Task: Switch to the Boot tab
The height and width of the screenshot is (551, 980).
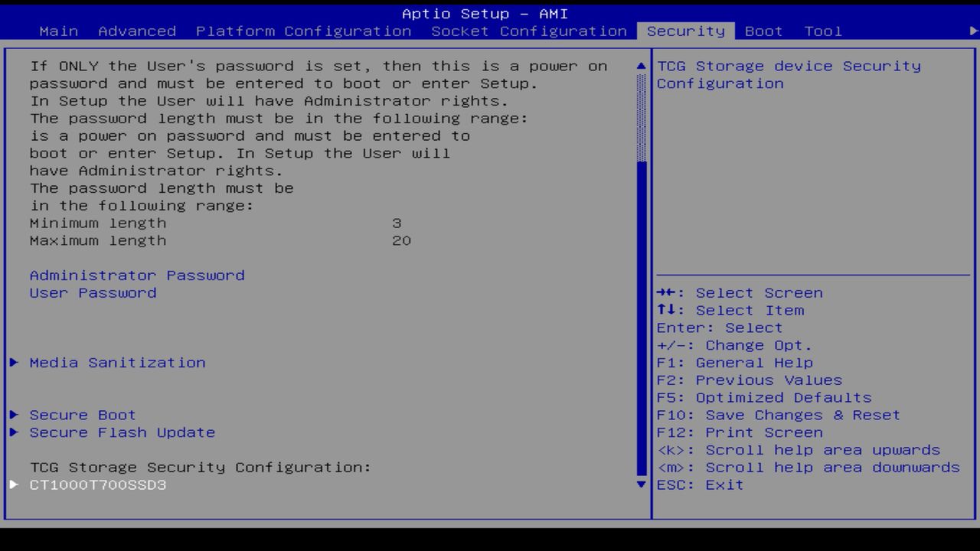Action: pos(763,31)
